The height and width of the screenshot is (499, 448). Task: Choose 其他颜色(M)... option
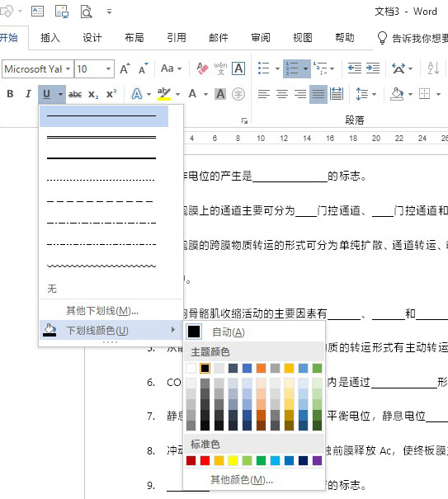pos(254,480)
